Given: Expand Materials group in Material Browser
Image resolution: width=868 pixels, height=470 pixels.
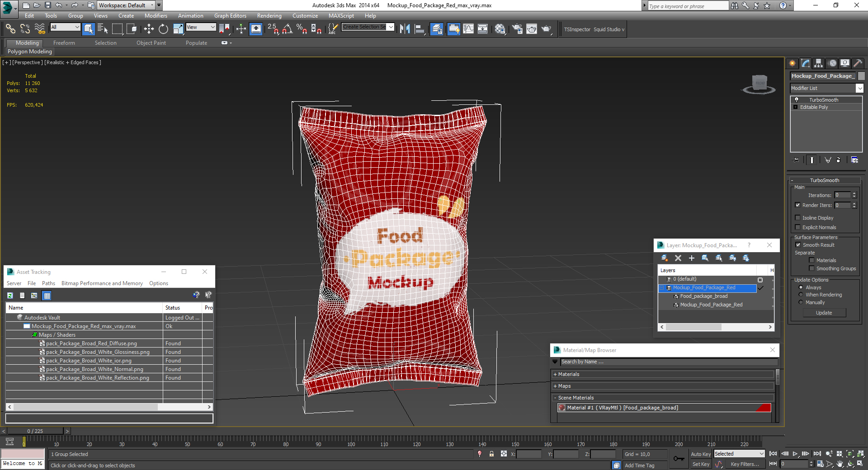Looking at the screenshot, I should pyautogui.click(x=555, y=374).
